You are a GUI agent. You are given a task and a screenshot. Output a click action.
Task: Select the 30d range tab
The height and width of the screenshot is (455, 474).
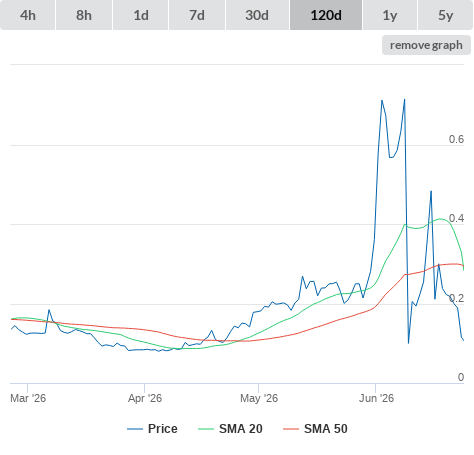[x=257, y=15]
